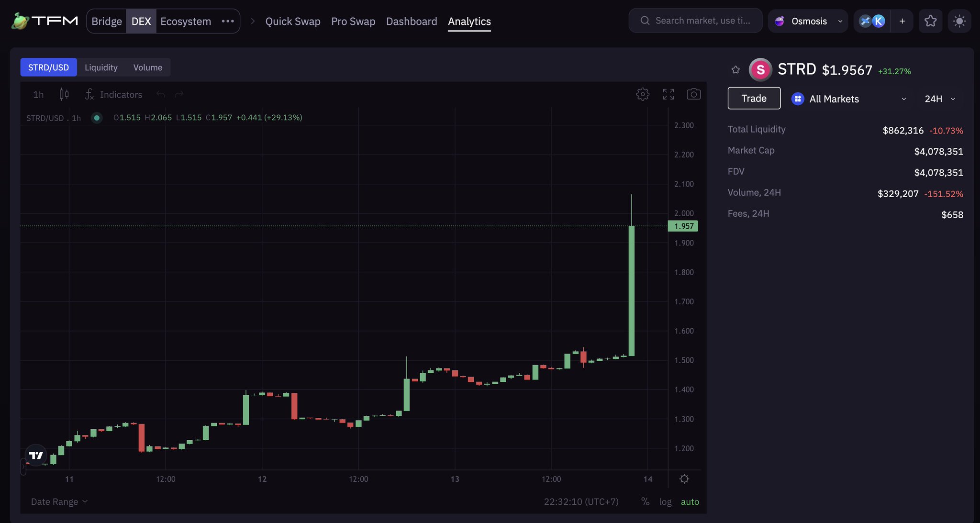Click inside the market search field
This screenshot has height=523, width=980.
click(x=695, y=20)
